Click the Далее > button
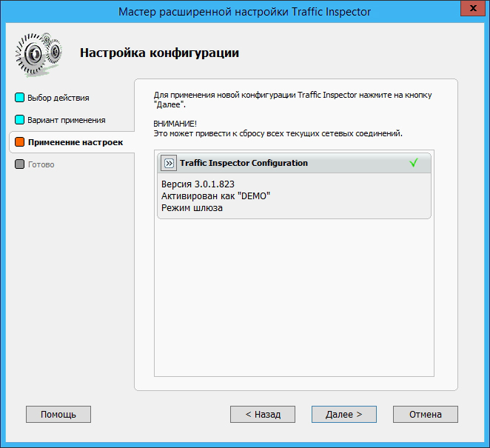 tap(343, 414)
